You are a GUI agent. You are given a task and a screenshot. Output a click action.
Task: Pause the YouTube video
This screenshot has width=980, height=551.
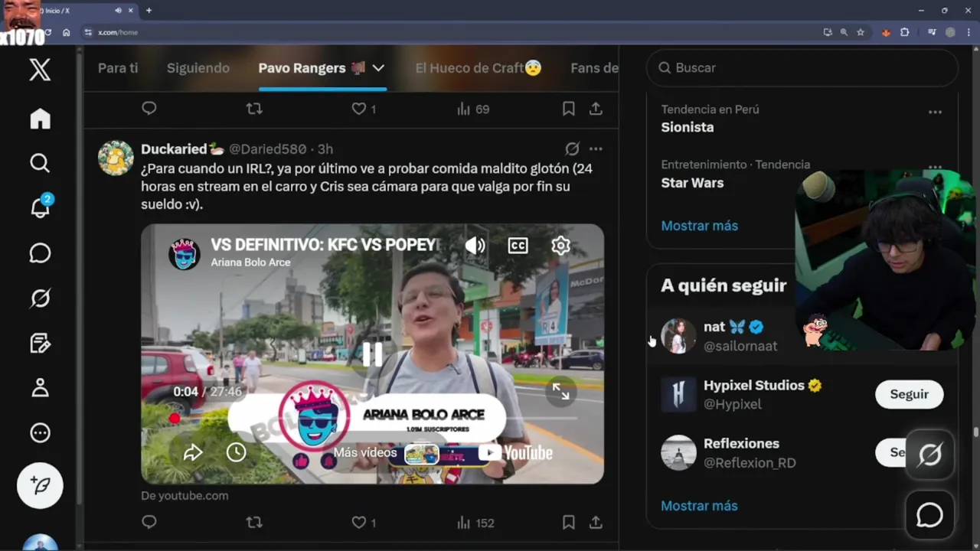coord(372,354)
